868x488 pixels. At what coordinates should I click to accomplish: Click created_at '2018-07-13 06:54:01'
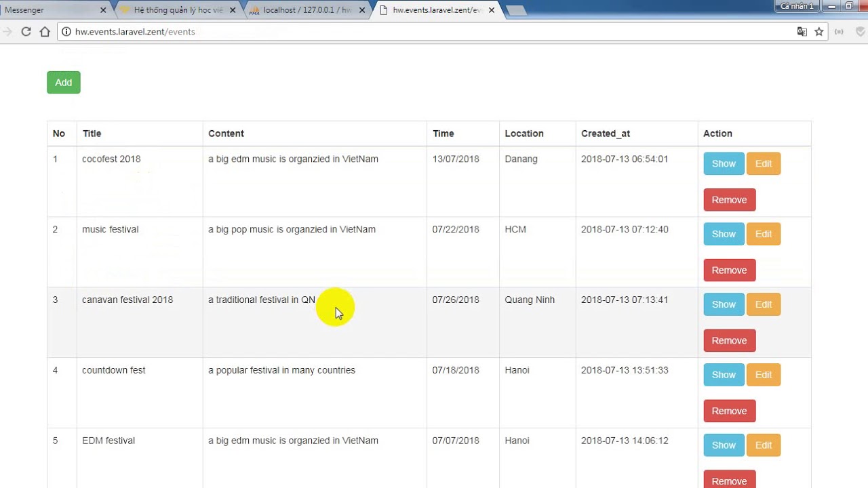point(625,159)
